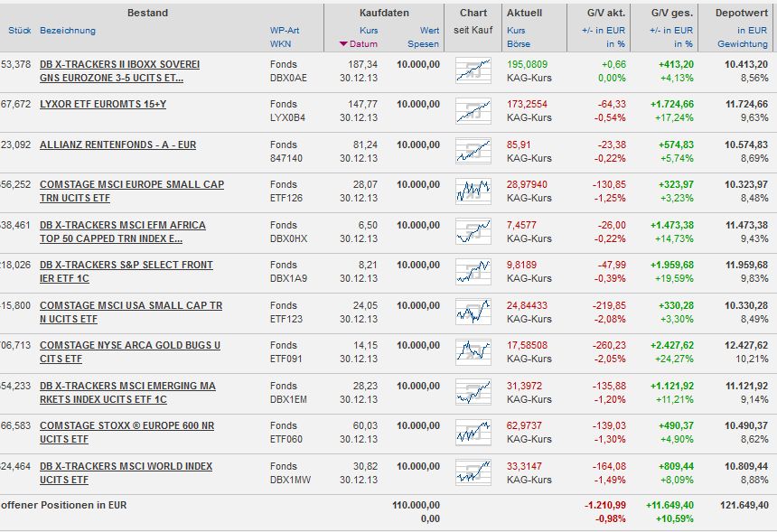The width and height of the screenshot is (777, 532).
Task: Open chart icon for Lyxor ETF EuroMTS 15+Y
Action: [x=473, y=111]
